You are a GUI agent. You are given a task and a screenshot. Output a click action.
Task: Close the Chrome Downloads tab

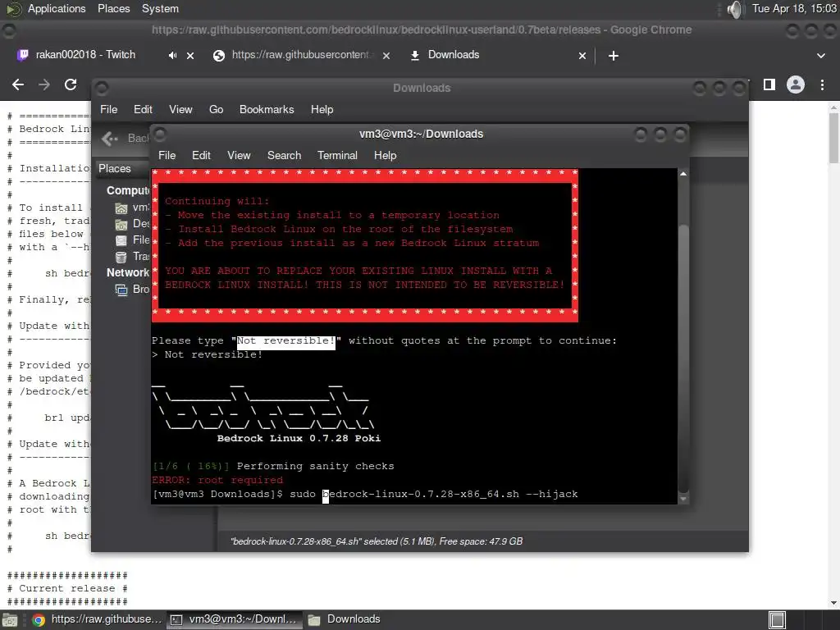[x=582, y=56]
